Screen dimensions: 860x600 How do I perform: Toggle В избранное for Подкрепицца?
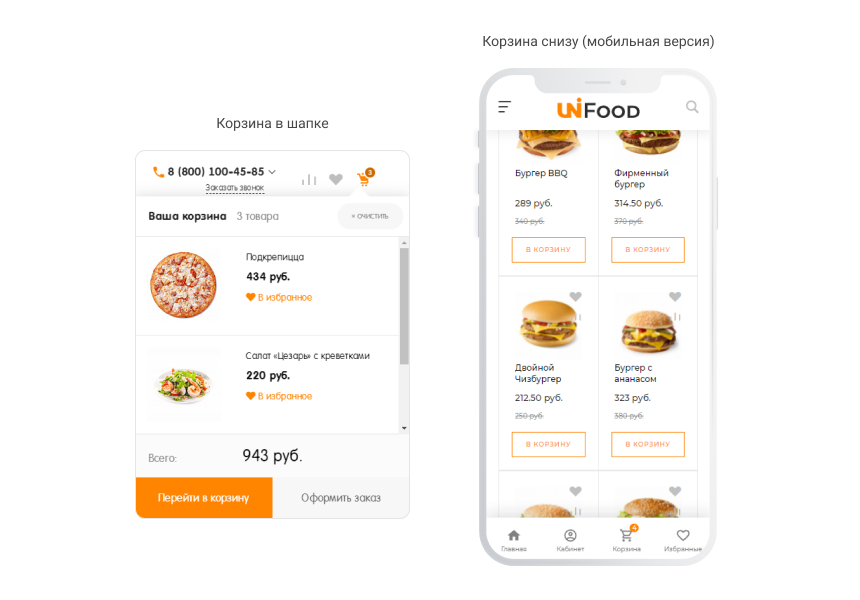pyautogui.click(x=279, y=297)
